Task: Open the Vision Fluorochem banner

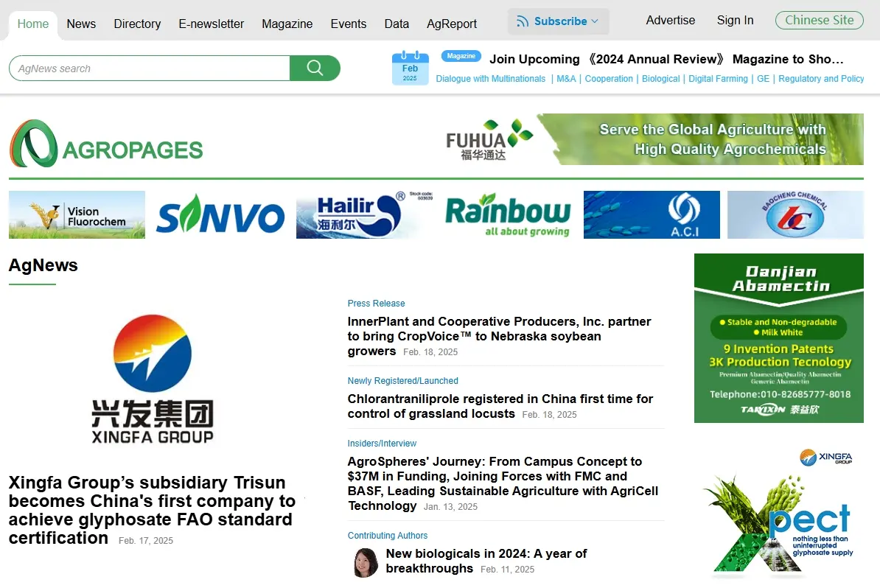Action: [77, 215]
